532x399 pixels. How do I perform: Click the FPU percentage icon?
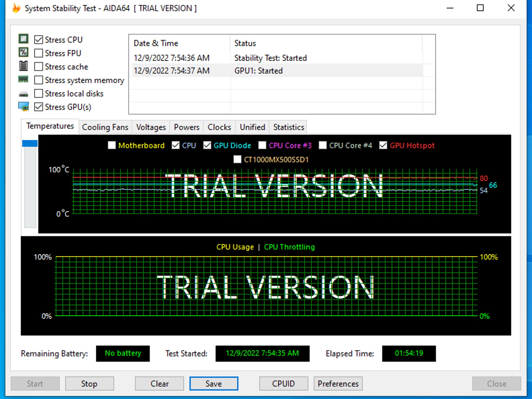(x=24, y=52)
